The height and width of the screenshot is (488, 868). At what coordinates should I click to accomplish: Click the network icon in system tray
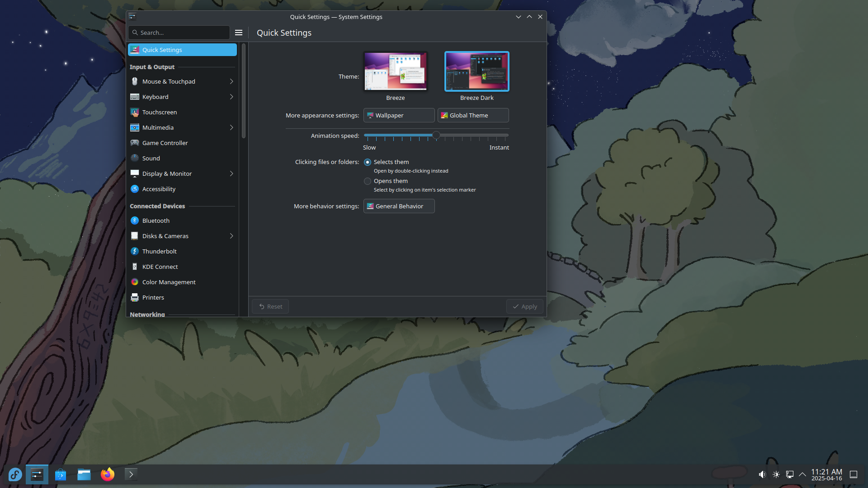point(790,474)
